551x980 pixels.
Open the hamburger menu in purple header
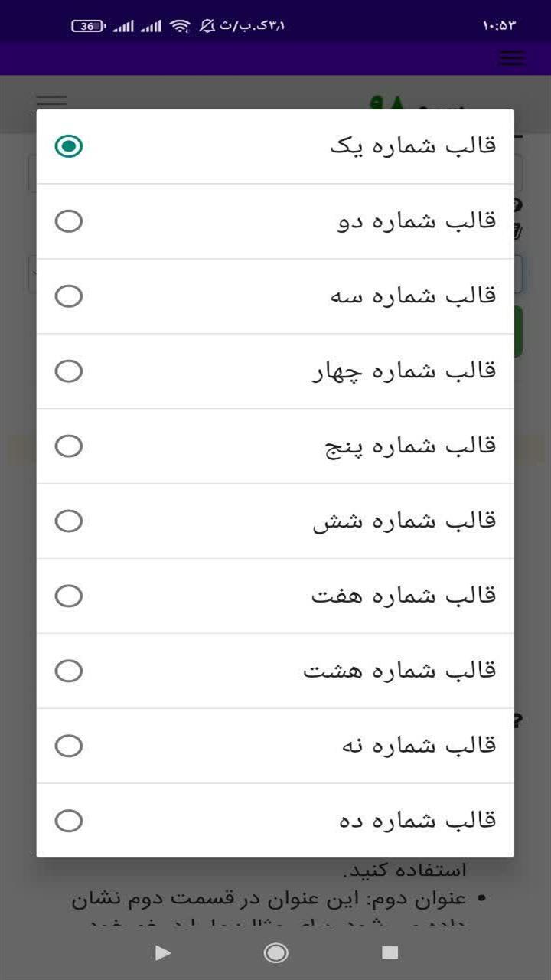pyautogui.click(x=511, y=58)
